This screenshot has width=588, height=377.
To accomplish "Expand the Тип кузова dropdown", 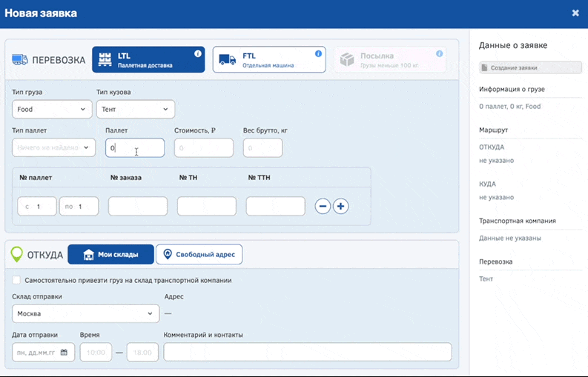I will click(x=136, y=110).
